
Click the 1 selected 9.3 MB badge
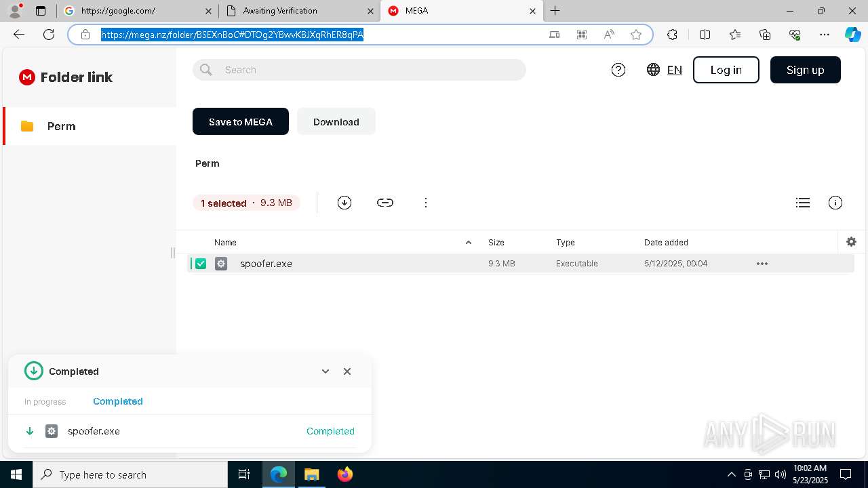pyautogui.click(x=246, y=203)
